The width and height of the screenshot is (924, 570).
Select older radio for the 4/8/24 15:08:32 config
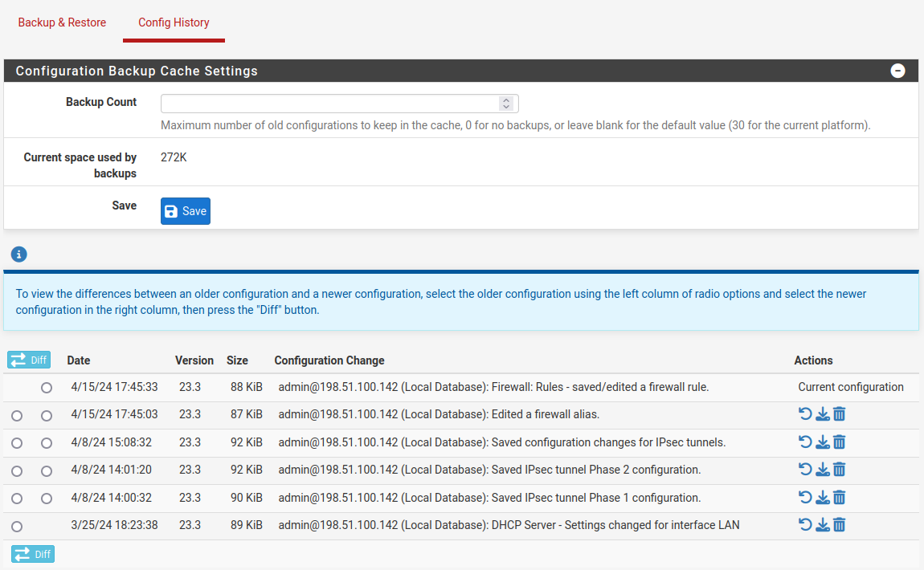pos(17,443)
